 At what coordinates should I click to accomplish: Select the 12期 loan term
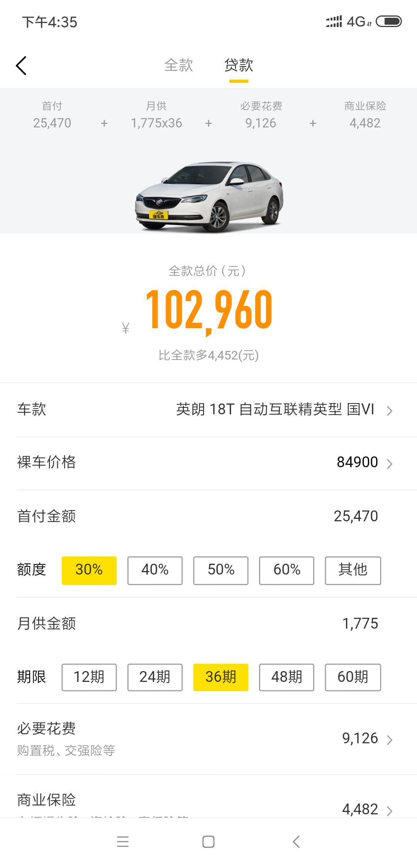pos(89,677)
